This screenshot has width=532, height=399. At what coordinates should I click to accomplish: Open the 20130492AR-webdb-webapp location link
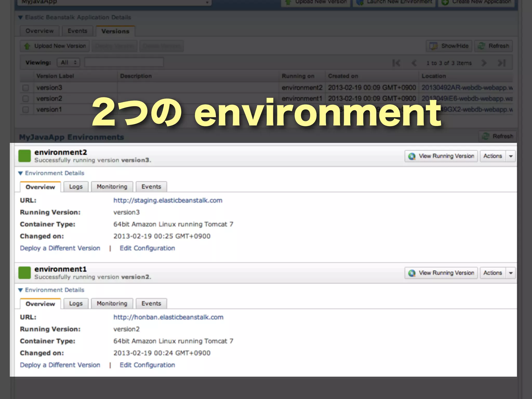tap(467, 88)
